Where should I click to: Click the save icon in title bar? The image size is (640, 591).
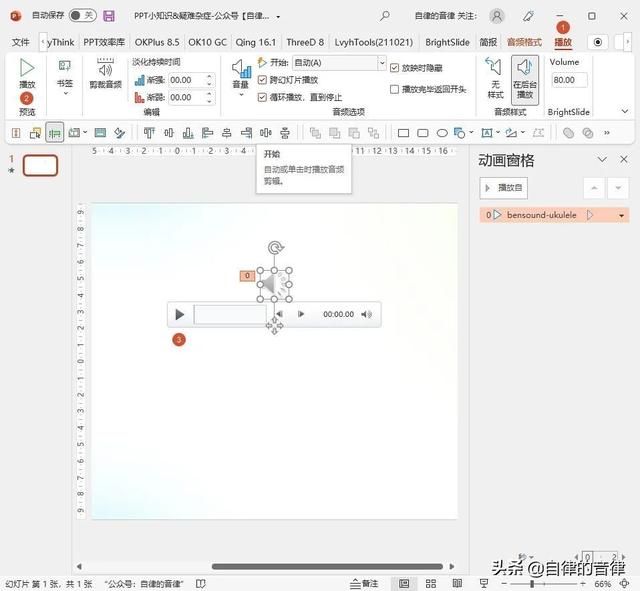(x=109, y=16)
